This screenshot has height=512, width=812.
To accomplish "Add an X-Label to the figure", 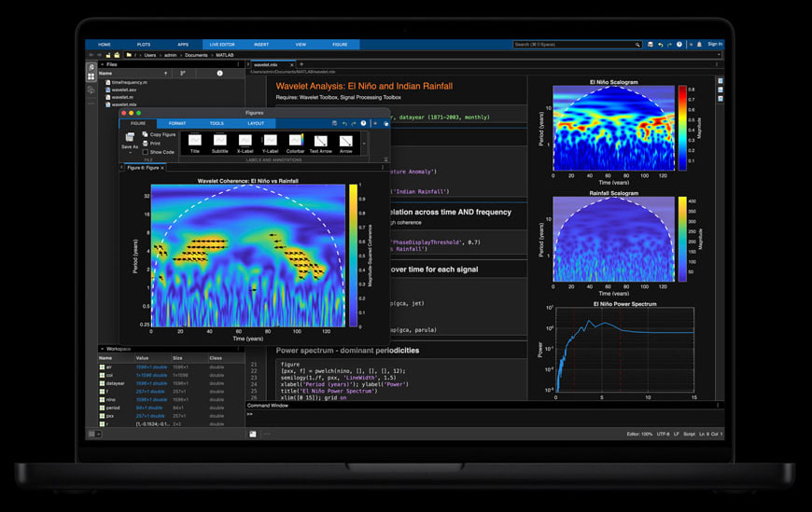I will pos(245,141).
